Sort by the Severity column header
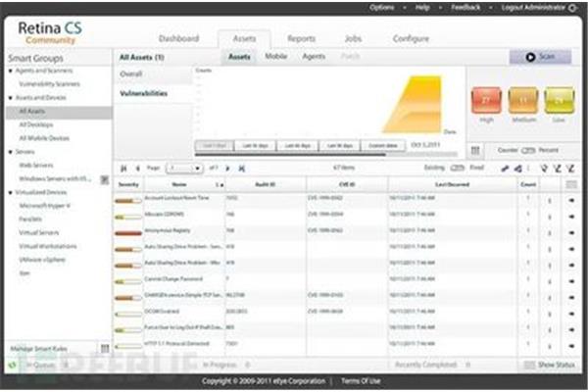This screenshot has height=392, width=588. (128, 184)
